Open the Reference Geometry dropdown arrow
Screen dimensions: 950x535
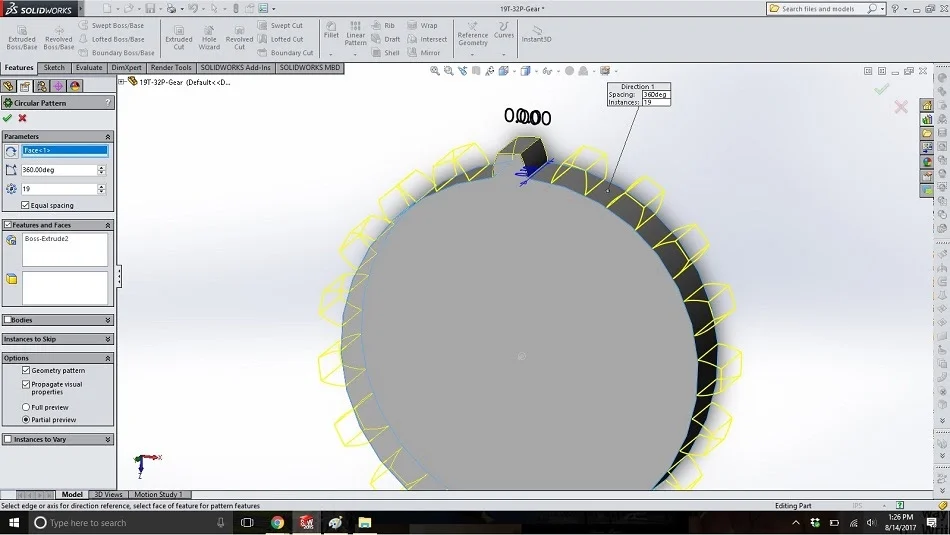[473, 55]
